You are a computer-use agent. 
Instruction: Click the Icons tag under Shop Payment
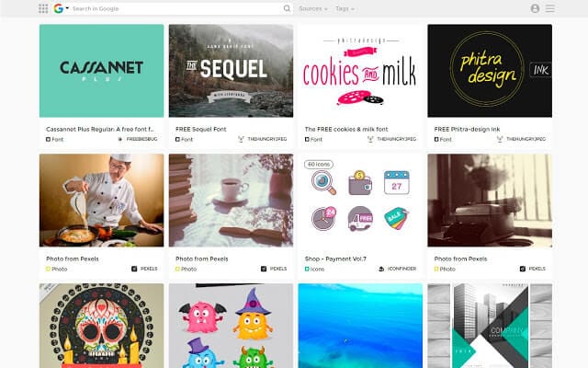pos(314,269)
